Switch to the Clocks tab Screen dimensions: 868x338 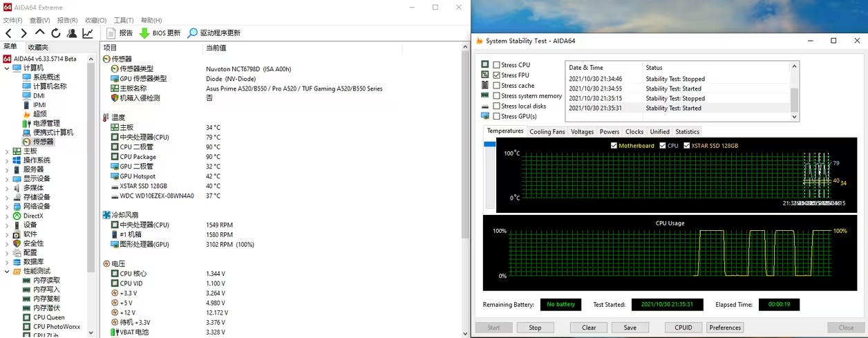pos(634,131)
